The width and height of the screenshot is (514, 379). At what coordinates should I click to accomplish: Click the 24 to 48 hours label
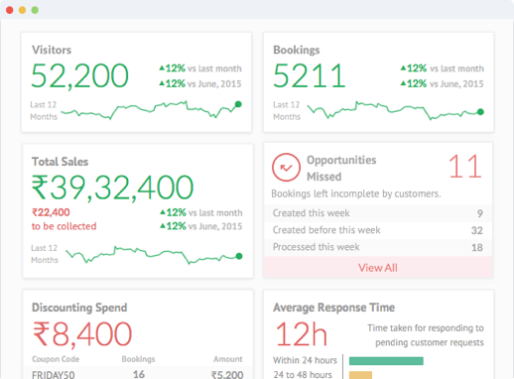303,375
